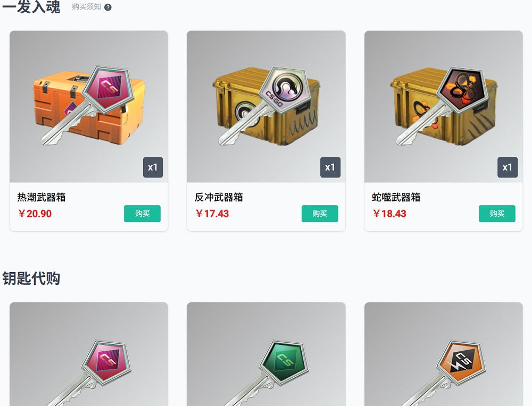The width and height of the screenshot is (532, 406).
Task: Open the 购买须知 purchase notice link
Action: click(86, 7)
